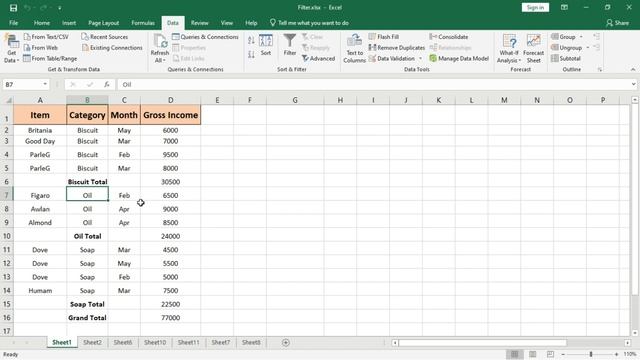Click the horizontal scrollbar
Viewport: 640px width, 360px height.
tap(482, 342)
